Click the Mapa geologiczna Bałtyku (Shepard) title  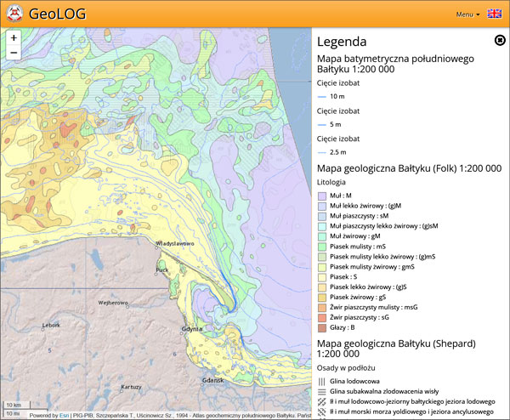396,349
